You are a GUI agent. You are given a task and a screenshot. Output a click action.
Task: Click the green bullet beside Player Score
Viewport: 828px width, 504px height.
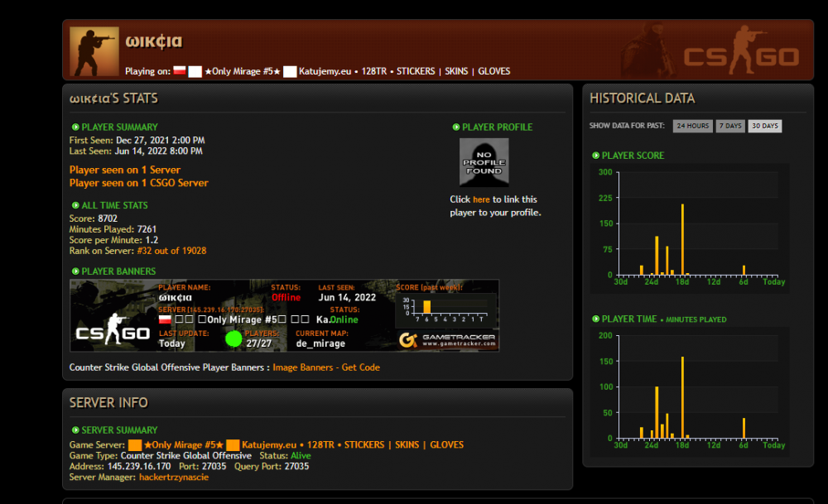[x=595, y=156]
